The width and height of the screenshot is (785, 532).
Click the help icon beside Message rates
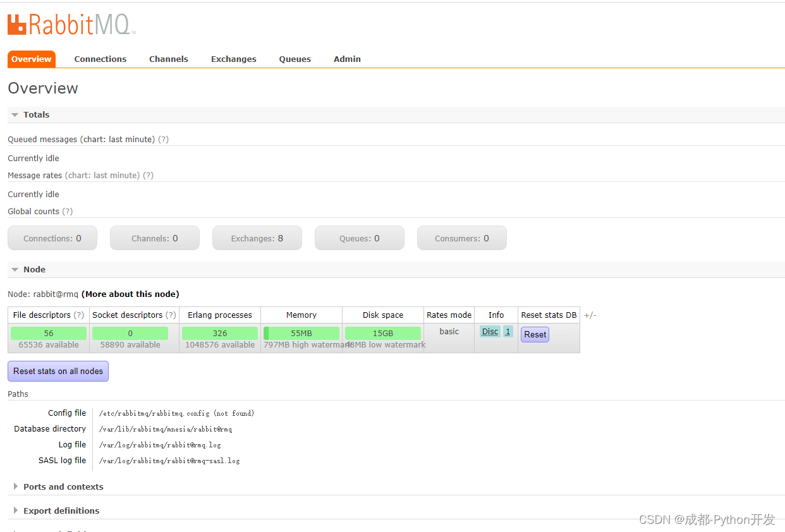click(x=148, y=175)
